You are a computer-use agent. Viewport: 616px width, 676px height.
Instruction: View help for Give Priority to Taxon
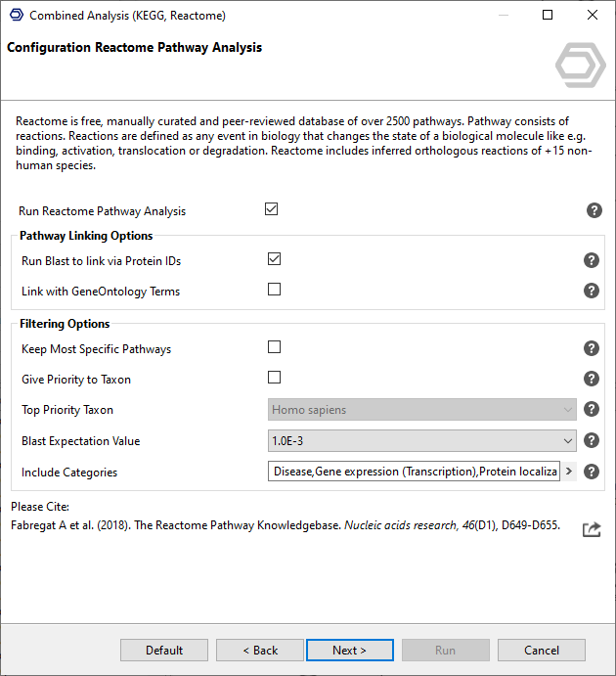591,379
